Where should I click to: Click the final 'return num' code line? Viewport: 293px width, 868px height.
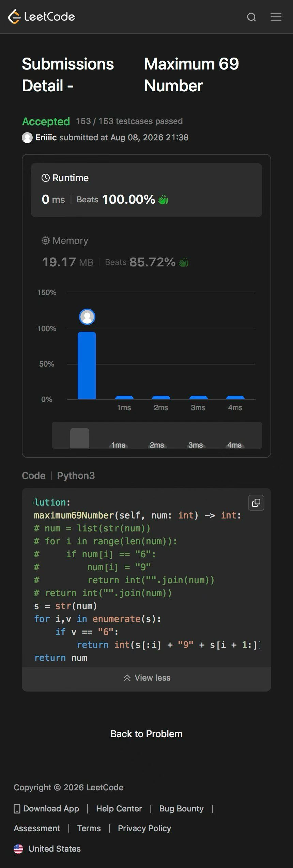pos(61,658)
